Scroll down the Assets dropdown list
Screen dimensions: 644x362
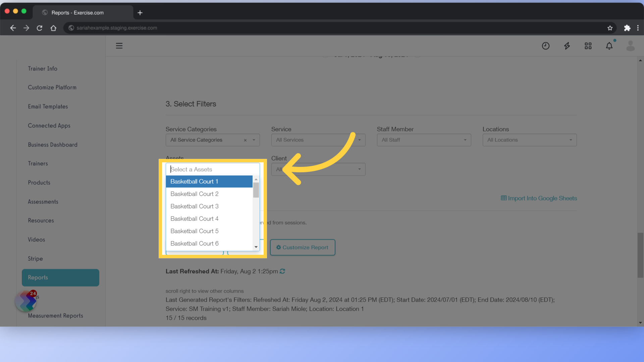pos(257,246)
